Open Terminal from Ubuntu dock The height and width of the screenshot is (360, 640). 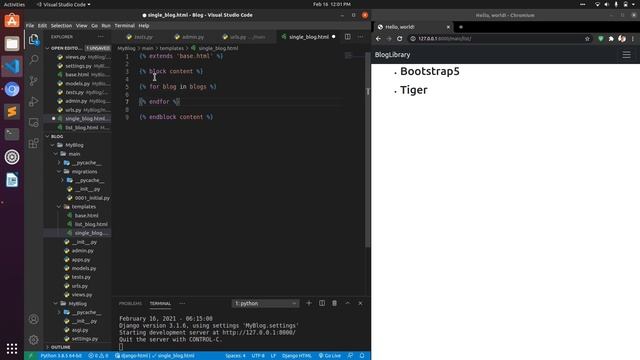12,134
